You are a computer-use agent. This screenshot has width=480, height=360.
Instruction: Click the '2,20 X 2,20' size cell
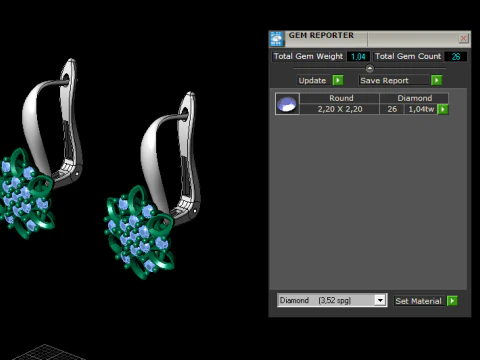tap(340, 109)
